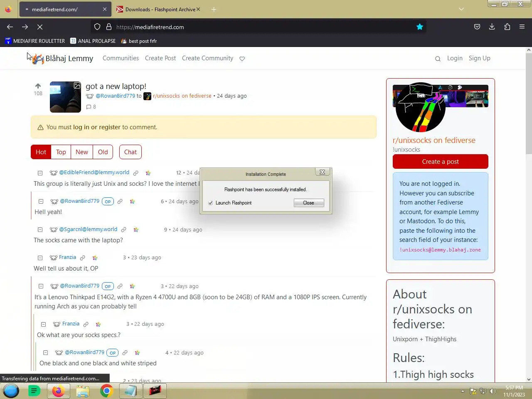The width and height of the screenshot is (532, 399).
Task: Sort comments by Hot
Action: (41, 152)
